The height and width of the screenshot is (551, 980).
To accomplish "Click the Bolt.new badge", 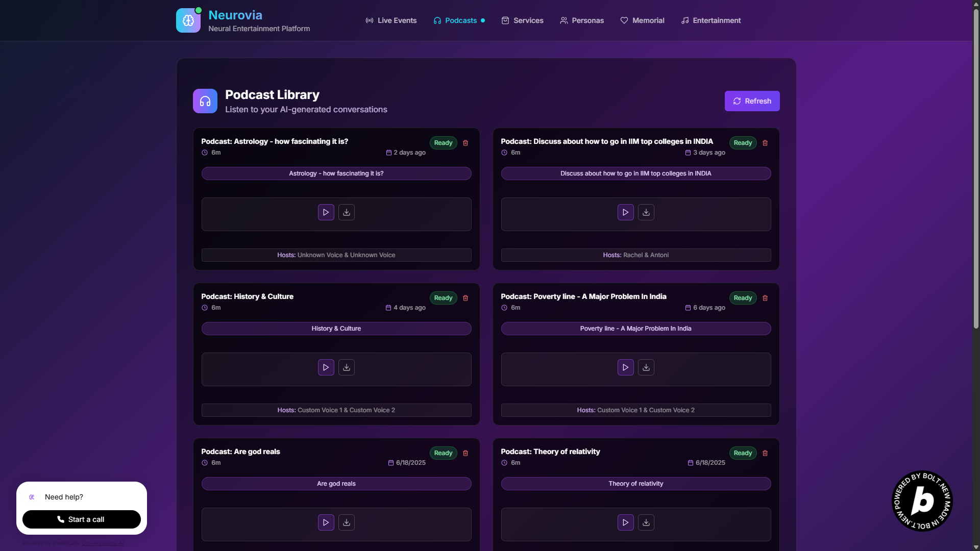I will coord(922,500).
